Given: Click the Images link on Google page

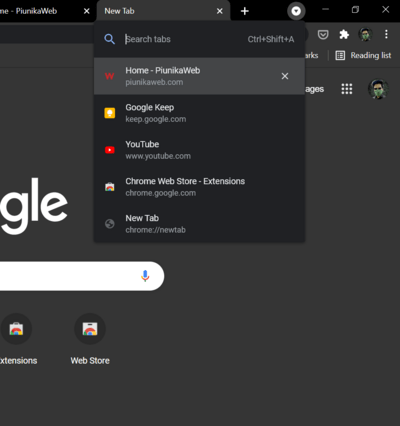Looking at the screenshot, I should pos(314,89).
